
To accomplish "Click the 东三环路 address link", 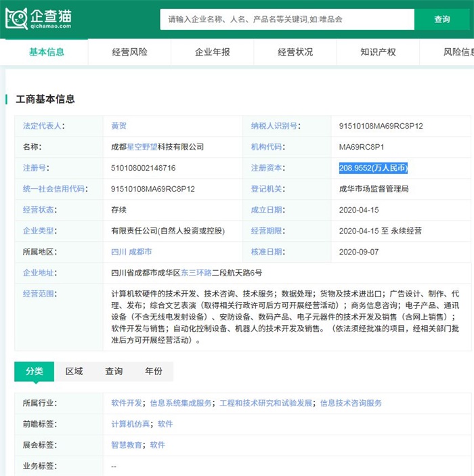I will coord(196,273).
